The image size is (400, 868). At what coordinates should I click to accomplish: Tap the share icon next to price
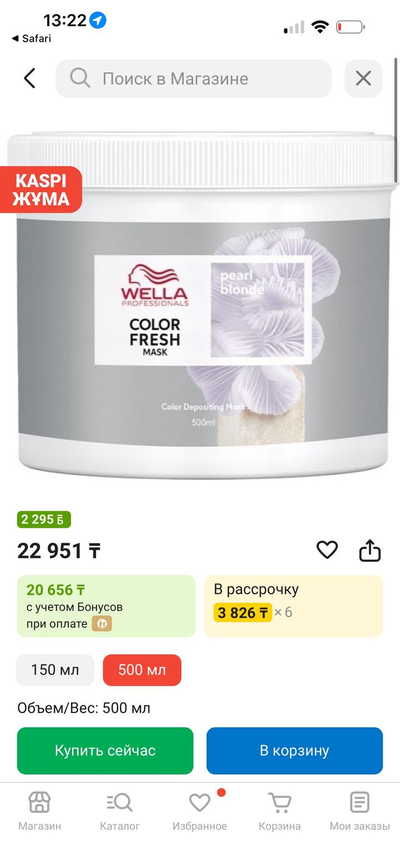pos(370,550)
